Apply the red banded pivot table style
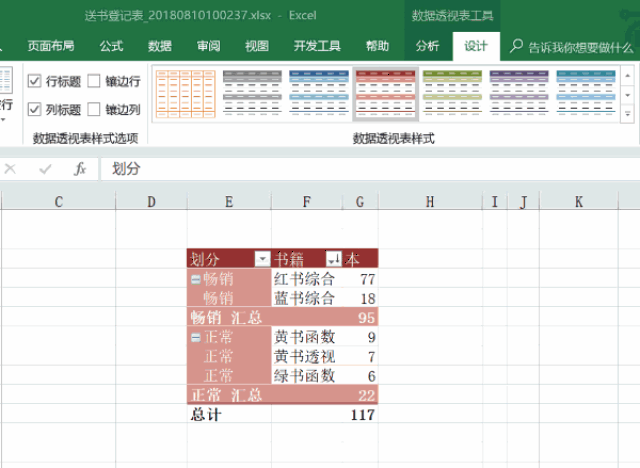Viewport: 640px width, 468px height. pos(386,94)
